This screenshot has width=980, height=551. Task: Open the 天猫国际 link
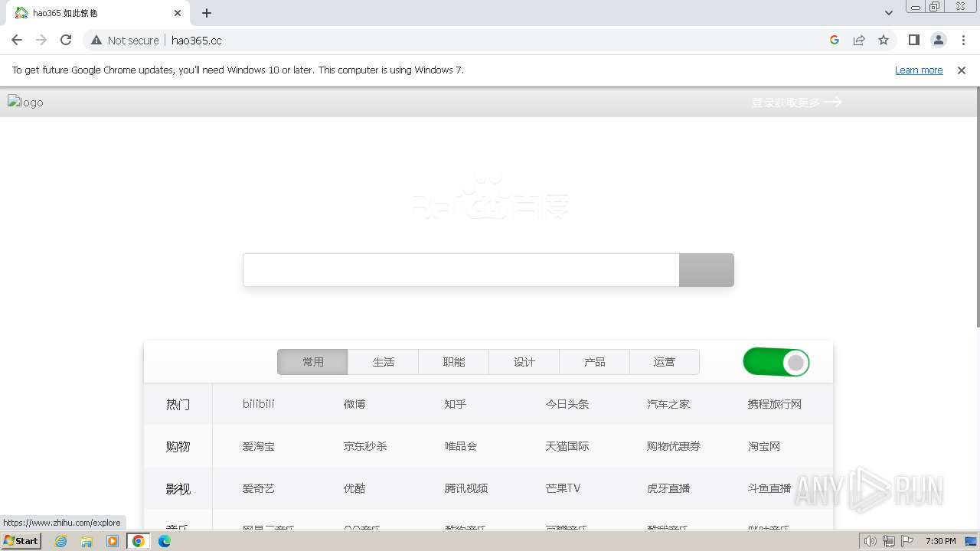click(567, 446)
